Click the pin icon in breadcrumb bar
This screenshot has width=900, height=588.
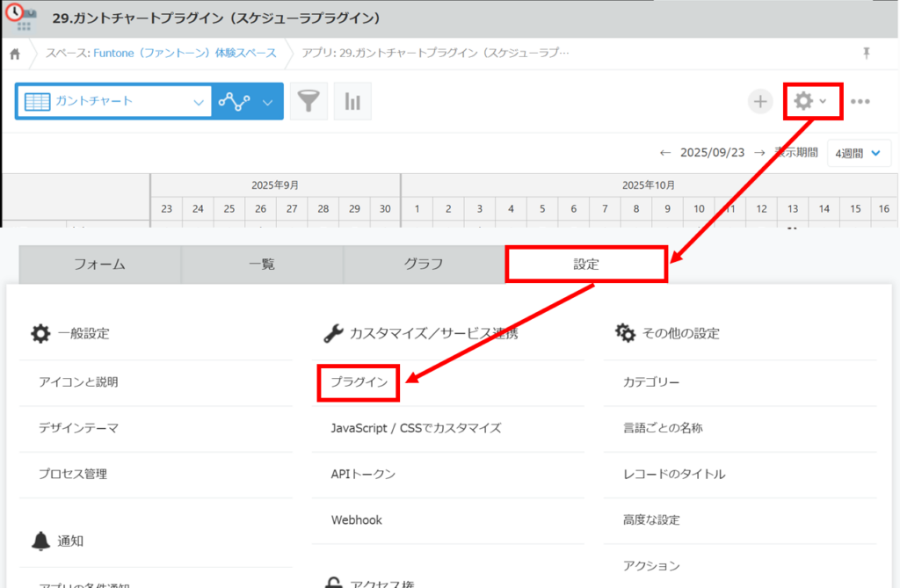coord(867,54)
